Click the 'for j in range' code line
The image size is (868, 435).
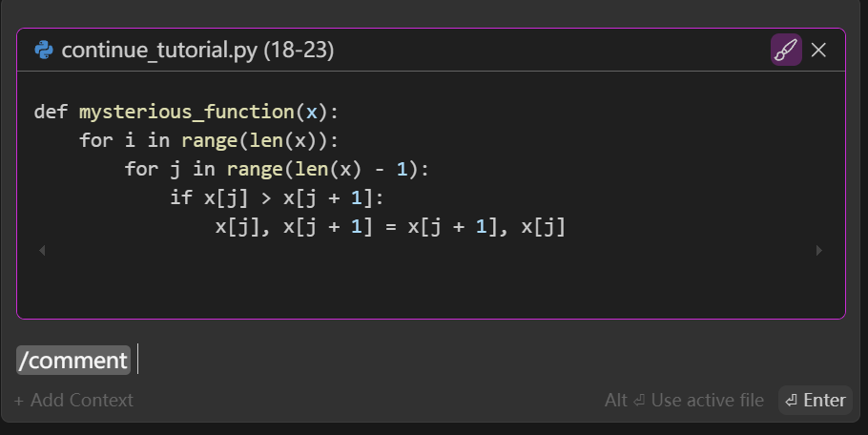click(277, 170)
